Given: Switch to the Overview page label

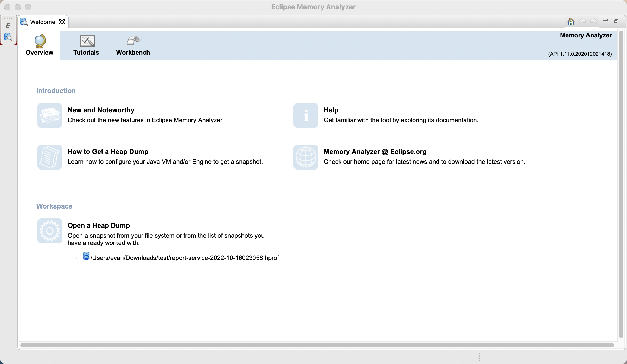Looking at the screenshot, I should pyautogui.click(x=40, y=53).
